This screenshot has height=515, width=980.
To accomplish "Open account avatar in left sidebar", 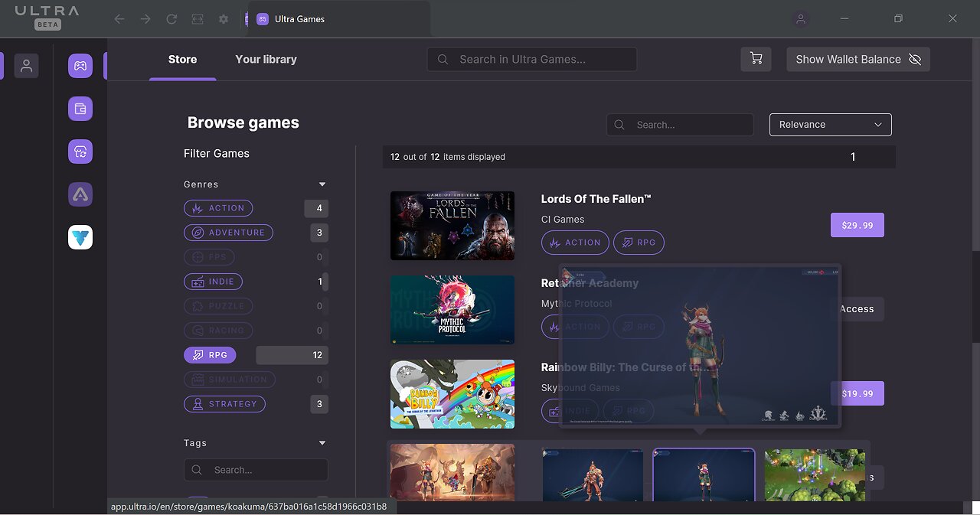I will tap(26, 66).
